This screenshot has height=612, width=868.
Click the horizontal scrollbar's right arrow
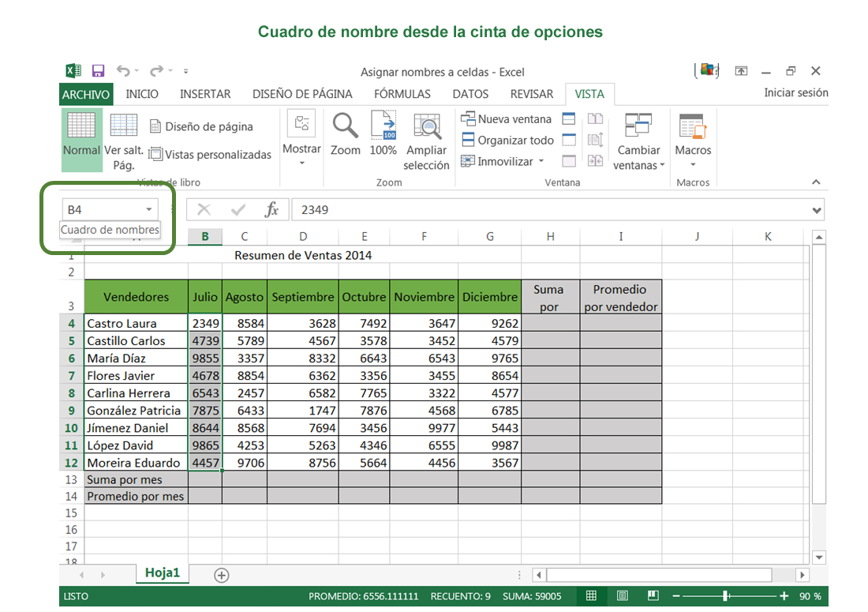click(802, 575)
